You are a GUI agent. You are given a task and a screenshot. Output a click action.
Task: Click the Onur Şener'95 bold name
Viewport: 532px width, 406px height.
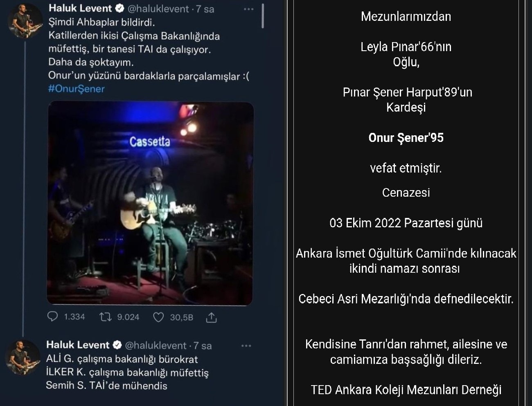coord(406,138)
